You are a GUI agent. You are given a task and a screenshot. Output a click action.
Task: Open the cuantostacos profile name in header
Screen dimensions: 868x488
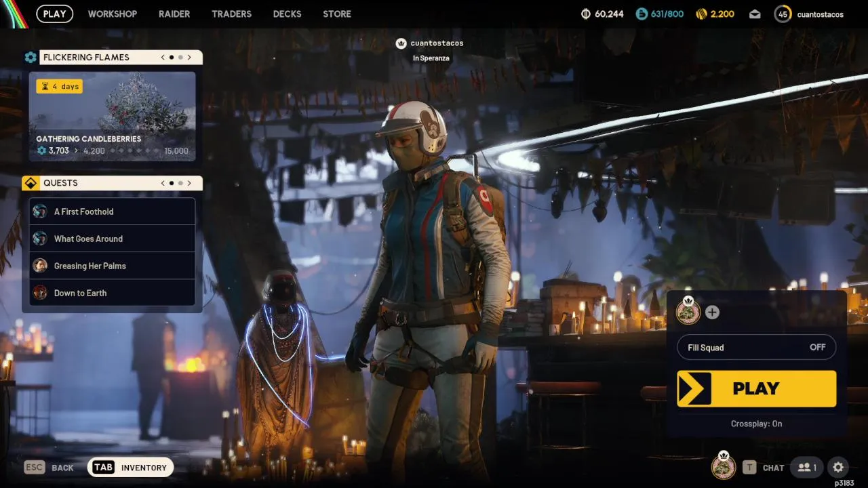(x=820, y=14)
